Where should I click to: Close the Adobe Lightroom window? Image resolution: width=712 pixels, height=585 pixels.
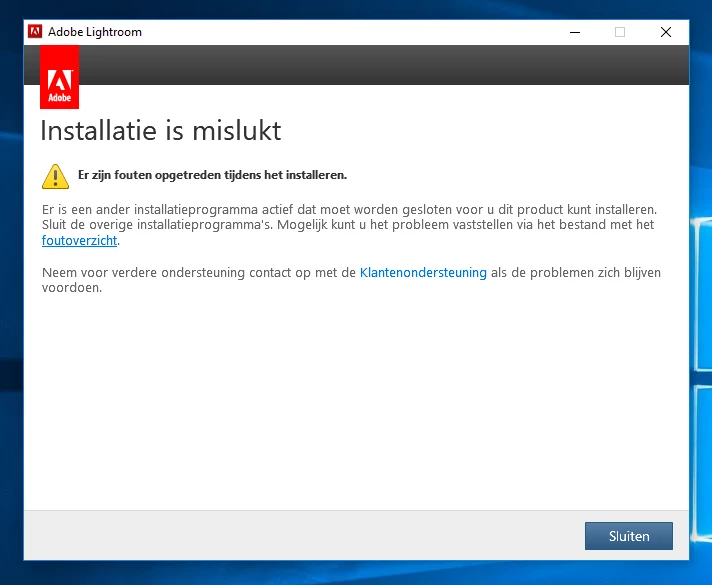[666, 32]
